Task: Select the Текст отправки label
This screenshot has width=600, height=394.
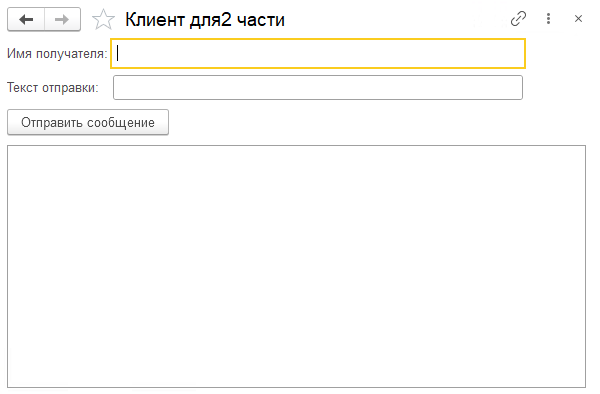Action: coord(53,88)
